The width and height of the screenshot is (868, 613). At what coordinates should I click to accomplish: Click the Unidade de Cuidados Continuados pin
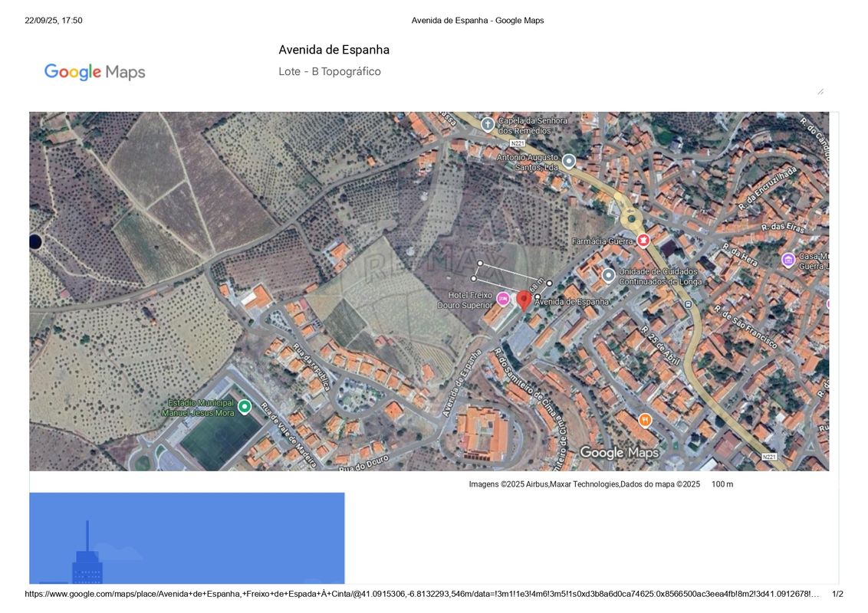click(x=608, y=274)
